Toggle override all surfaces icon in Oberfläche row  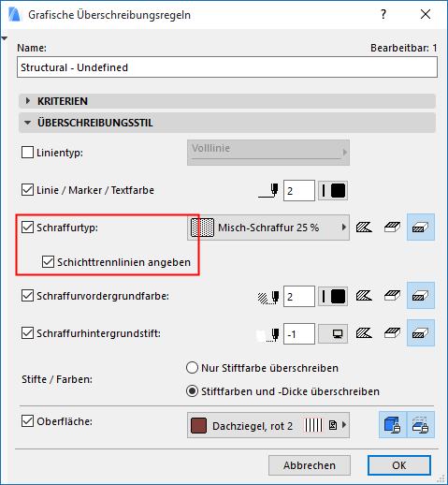[393, 425]
